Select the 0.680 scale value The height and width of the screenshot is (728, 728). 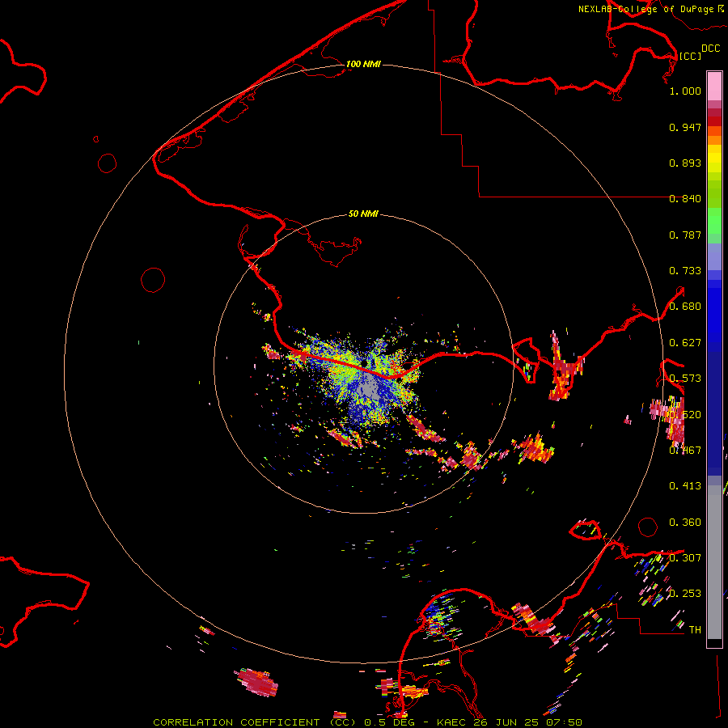[685, 307]
